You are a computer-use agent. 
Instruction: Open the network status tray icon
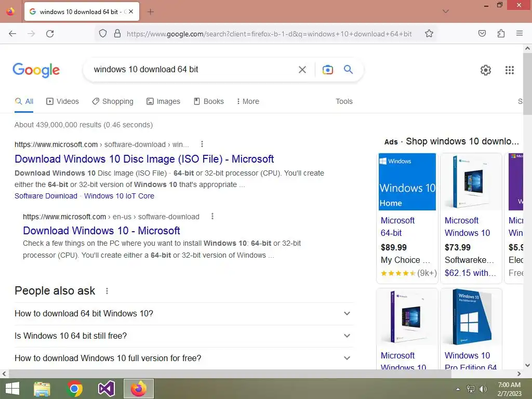(x=471, y=389)
